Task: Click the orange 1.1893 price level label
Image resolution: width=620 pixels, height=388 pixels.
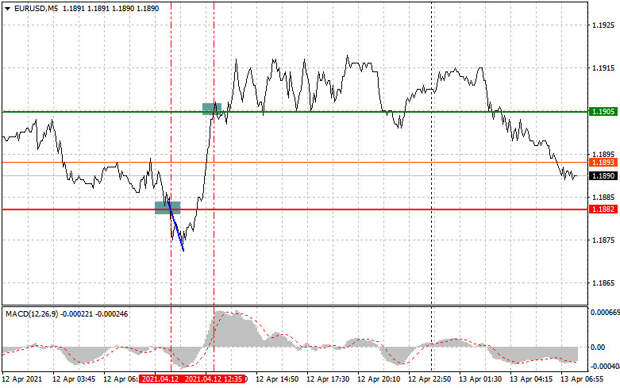Action: 603,163
